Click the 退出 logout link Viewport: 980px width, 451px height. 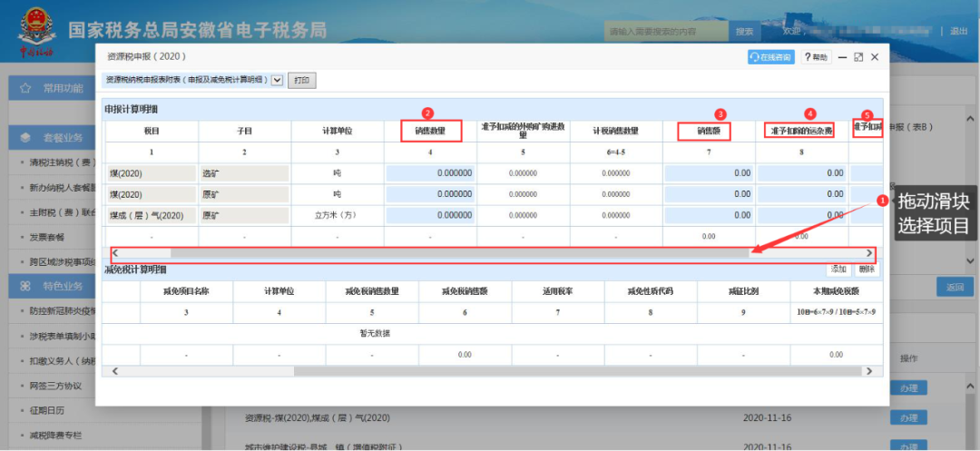(x=959, y=31)
